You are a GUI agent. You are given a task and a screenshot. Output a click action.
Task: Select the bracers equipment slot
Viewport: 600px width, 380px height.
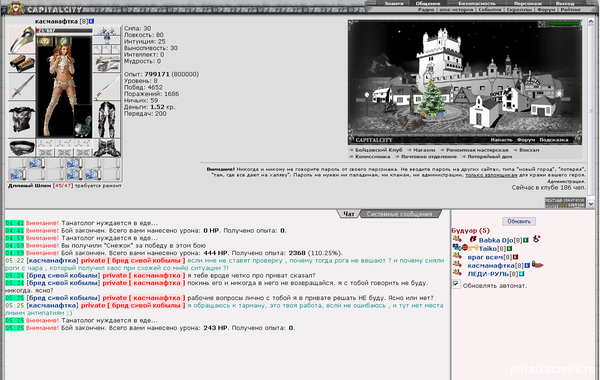pyautogui.click(x=22, y=64)
